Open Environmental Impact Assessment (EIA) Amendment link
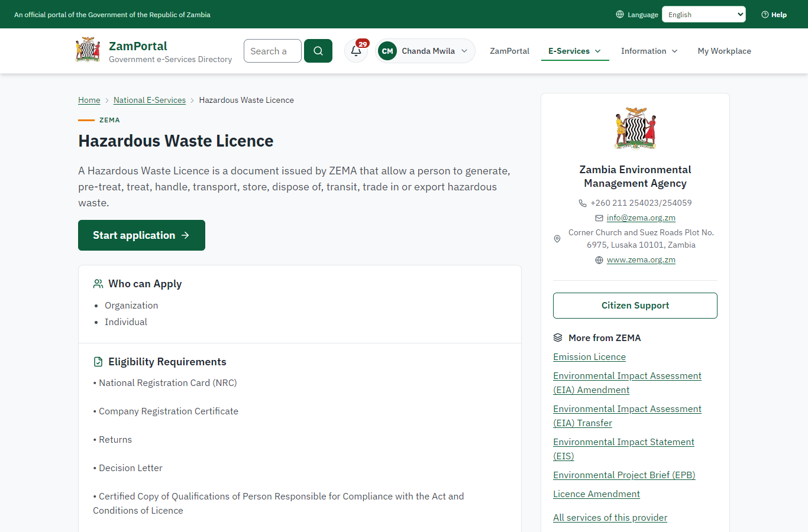The width and height of the screenshot is (808, 532). [628, 383]
